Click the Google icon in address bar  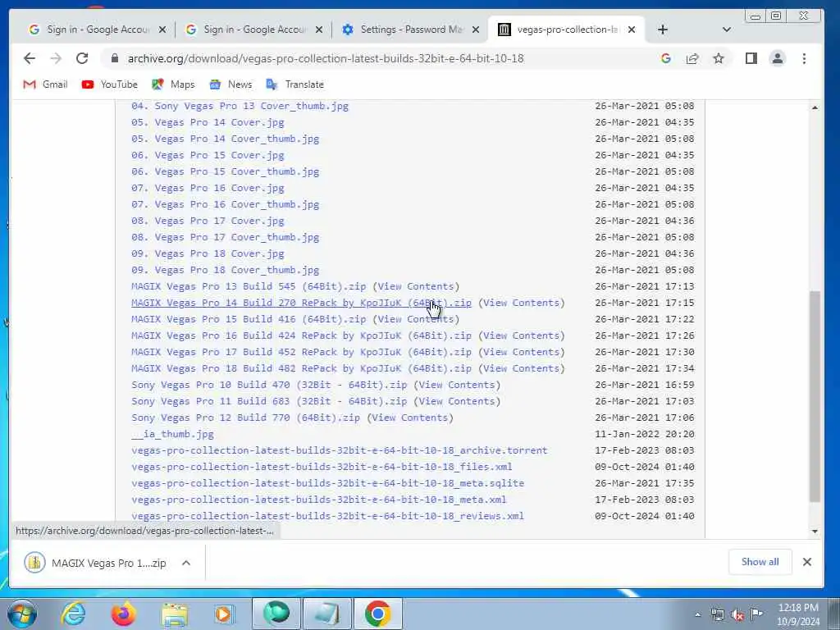pyautogui.click(x=666, y=58)
